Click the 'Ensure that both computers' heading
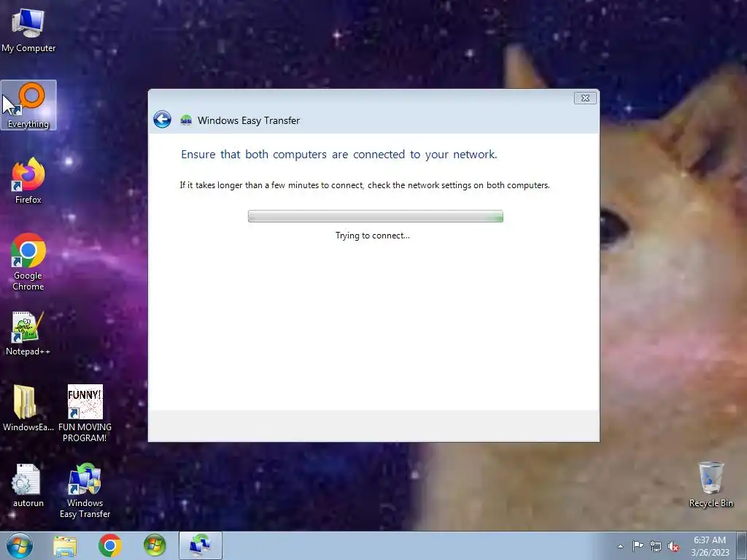 click(338, 155)
